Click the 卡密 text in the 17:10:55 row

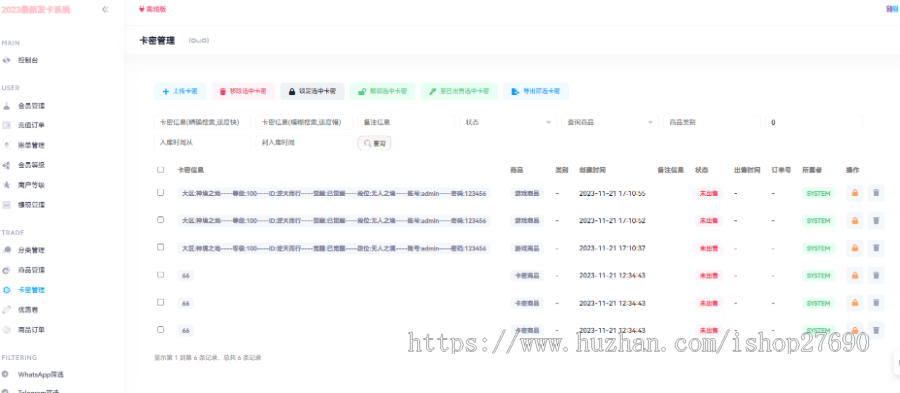point(334,193)
